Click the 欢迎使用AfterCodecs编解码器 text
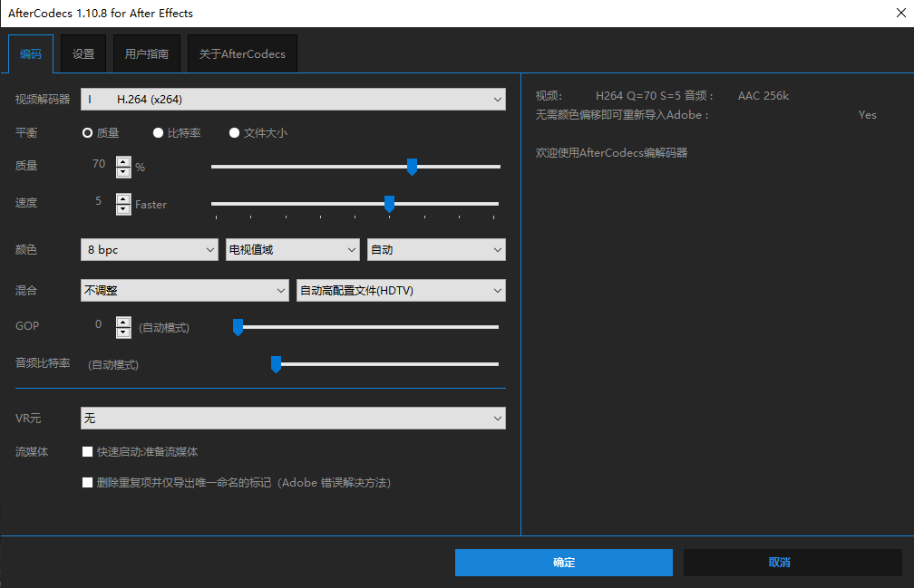 coord(611,152)
